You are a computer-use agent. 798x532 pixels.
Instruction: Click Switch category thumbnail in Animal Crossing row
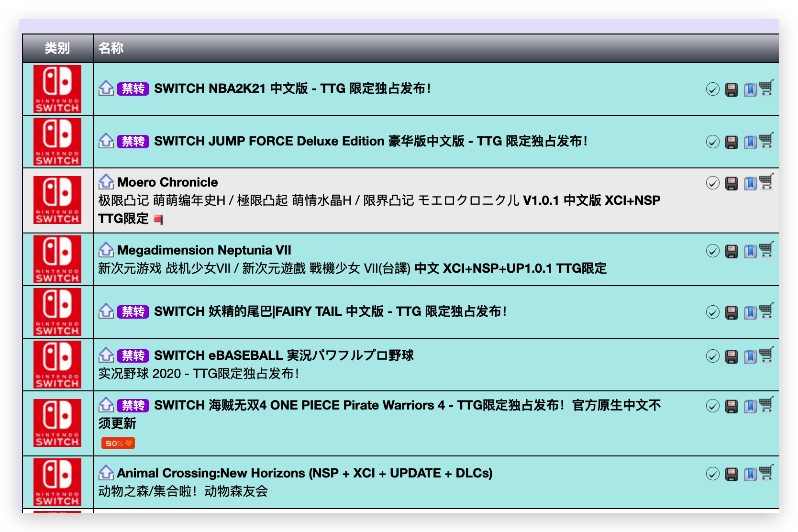pyautogui.click(x=57, y=482)
